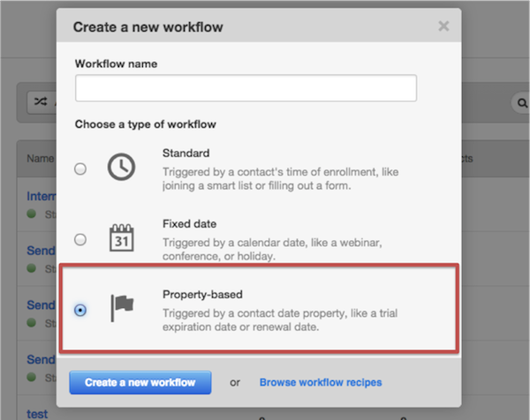Select the Fixed date radio button
This screenshot has width=530, height=420.
tap(81, 239)
